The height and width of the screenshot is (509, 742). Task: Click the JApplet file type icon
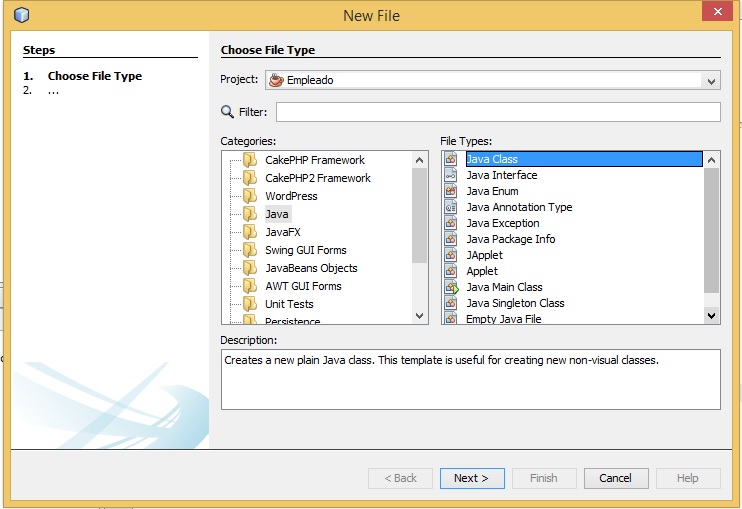[x=450, y=255]
